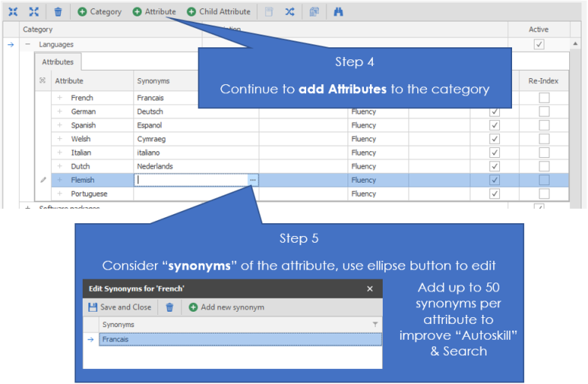The height and width of the screenshot is (384, 588).
Task: Click Save and Close in synonyms dialog
Action: [120, 307]
